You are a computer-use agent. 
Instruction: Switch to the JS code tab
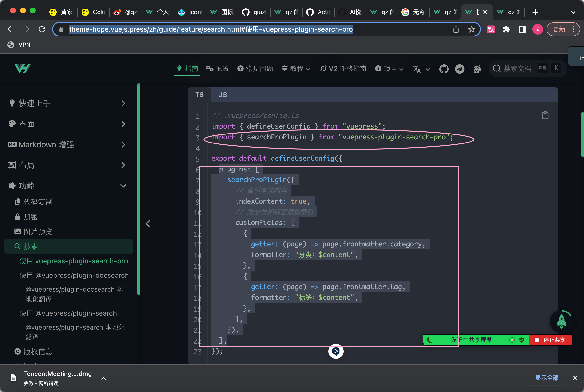click(x=223, y=95)
